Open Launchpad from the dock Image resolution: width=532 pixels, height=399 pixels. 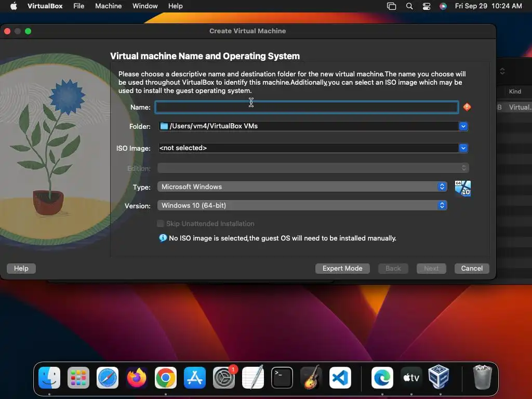(x=78, y=377)
